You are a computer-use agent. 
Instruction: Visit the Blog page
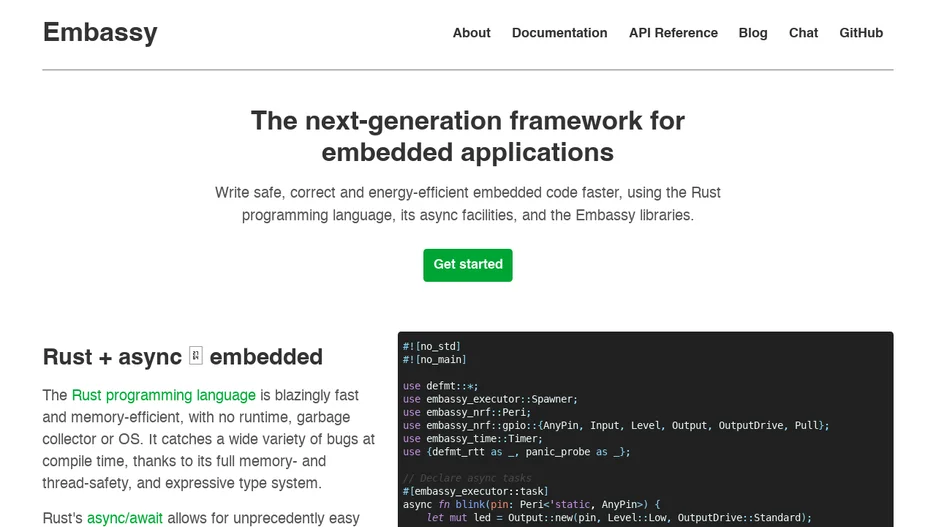pos(753,33)
